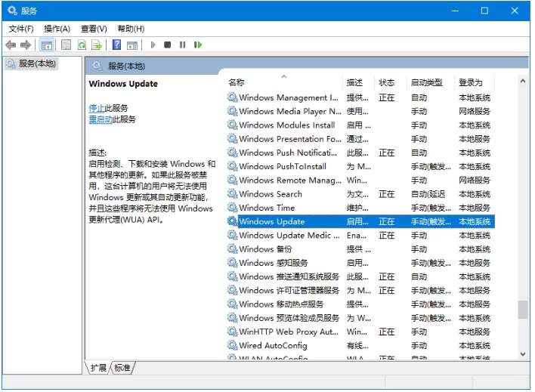The width and height of the screenshot is (535, 392).
Task: Click 有线... description of Wired AutoConfig
Action: click(357, 346)
